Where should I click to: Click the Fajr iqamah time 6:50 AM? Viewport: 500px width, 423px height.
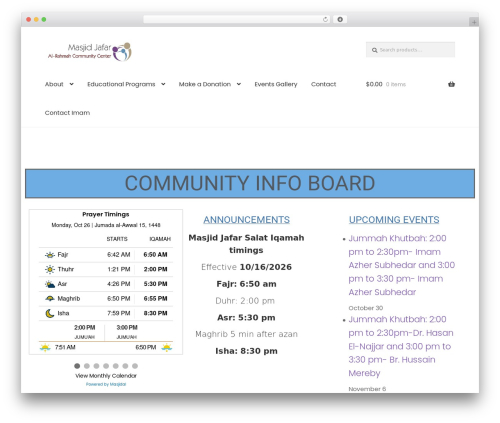click(x=155, y=255)
